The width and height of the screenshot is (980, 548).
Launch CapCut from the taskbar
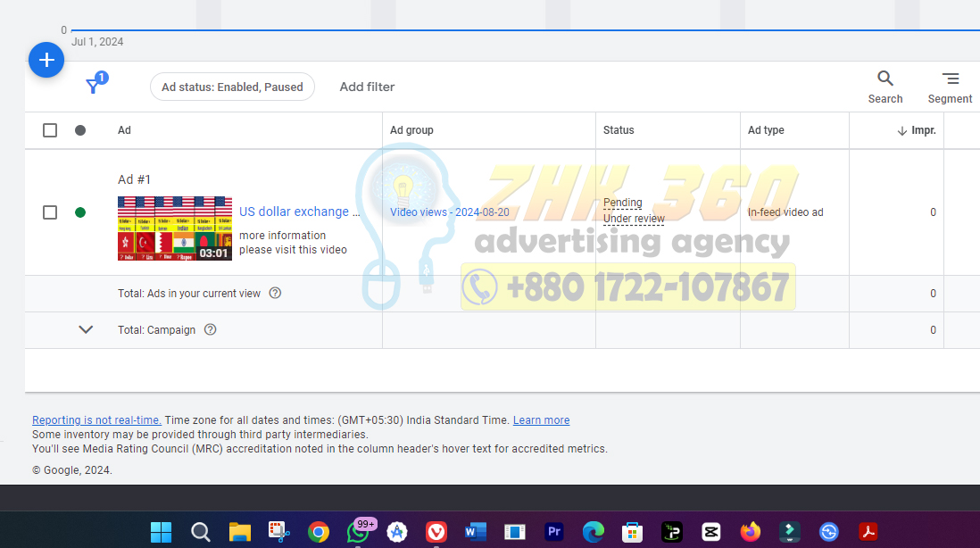(x=711, y=532)
